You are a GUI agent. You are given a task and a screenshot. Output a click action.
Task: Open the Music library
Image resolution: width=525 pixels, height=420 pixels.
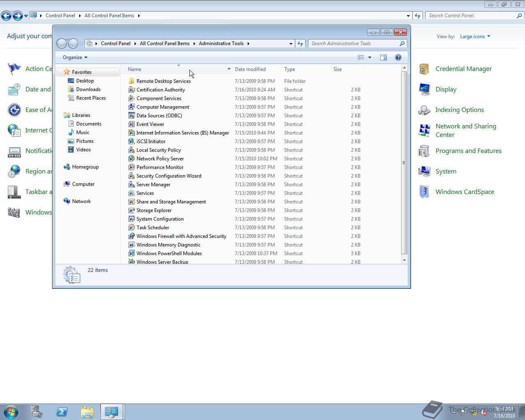tap(82, 132)
